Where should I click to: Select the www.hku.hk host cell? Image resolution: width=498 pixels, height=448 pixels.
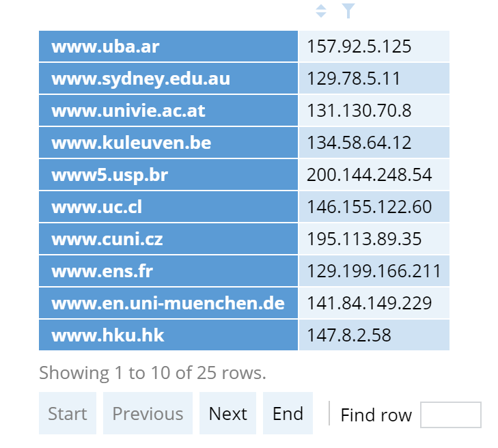168,335
